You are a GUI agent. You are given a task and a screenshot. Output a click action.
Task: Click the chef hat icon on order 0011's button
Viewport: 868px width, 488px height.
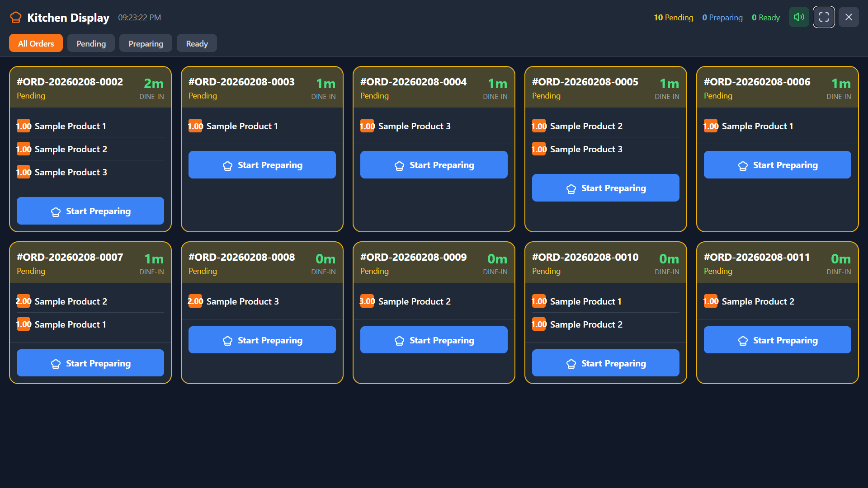(x=743, y=340)
